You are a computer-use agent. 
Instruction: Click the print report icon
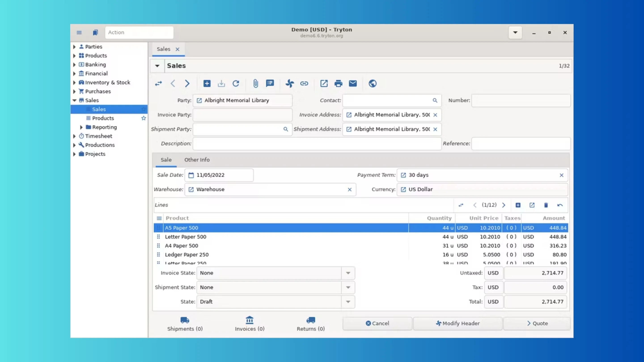pos(339,83)
